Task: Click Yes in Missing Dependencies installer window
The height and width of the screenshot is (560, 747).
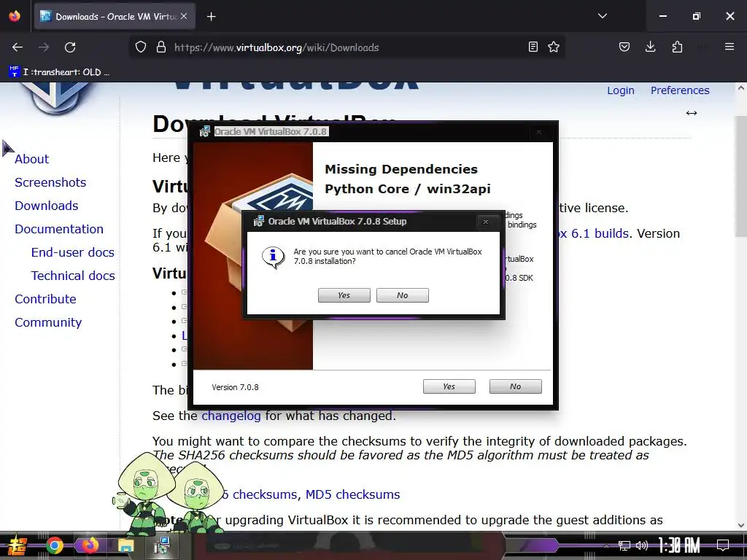Action: (449, 386)
